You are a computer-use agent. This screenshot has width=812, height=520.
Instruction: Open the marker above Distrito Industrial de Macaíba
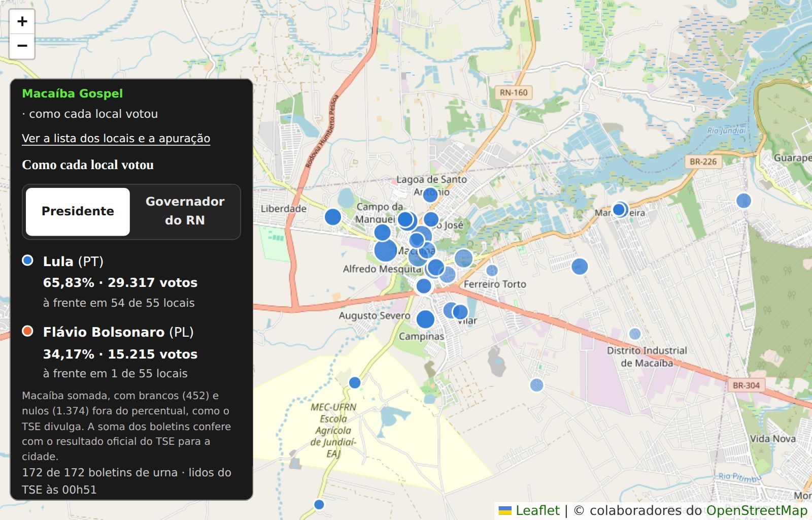pyautogui.click(x=635, y=334)
